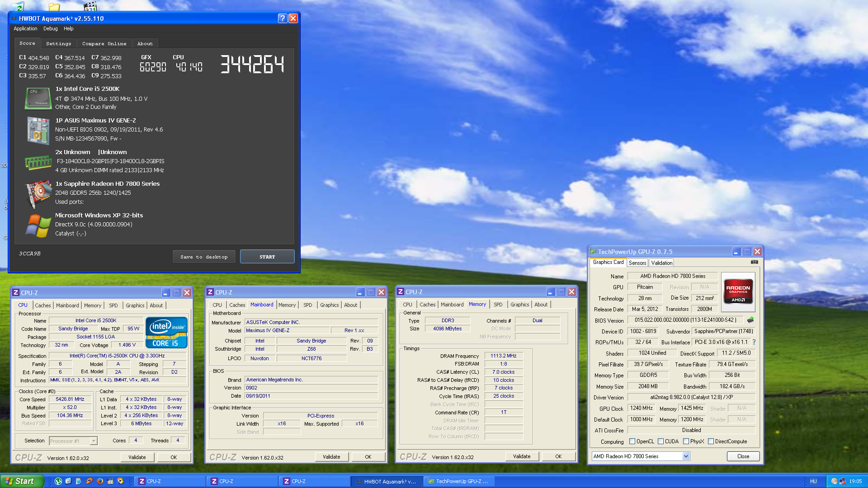The width and height of the screenshot is (868, 488).
Task: Click the START button in Aquamark
Action: click(x=267, y=257)
